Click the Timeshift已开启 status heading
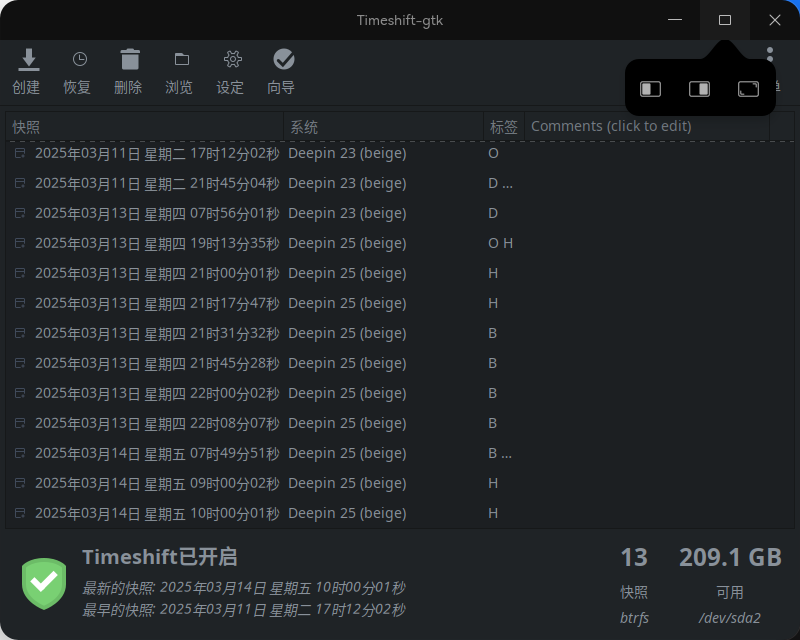Screen dimensions: 800x640 point(160,557)
